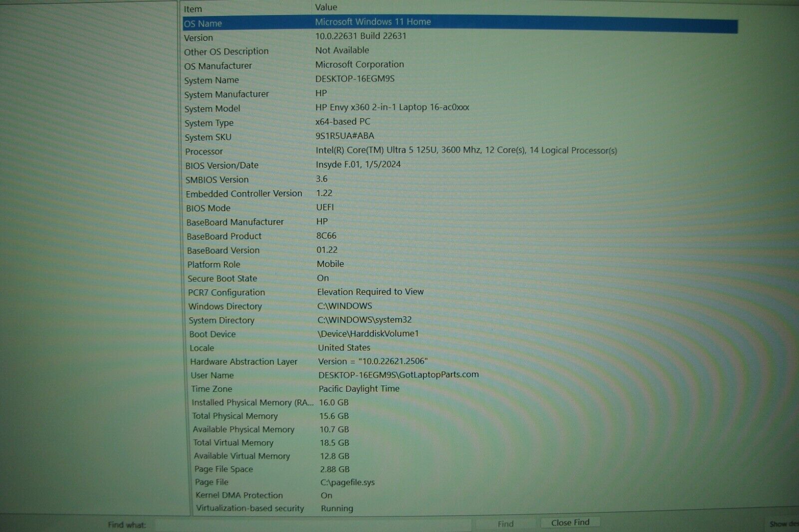Select the Insyde F.01, 1/5/2024 value
The image size is (799, 532).
[x=358, y=164]
